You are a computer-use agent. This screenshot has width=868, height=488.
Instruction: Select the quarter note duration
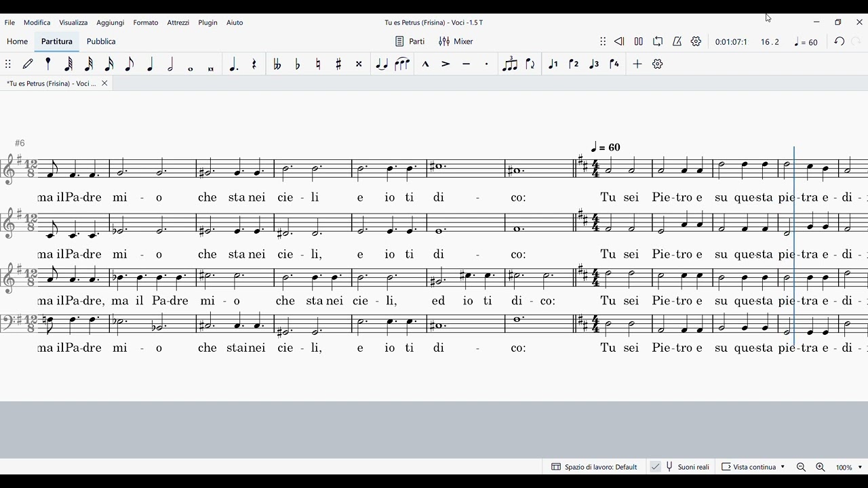click(x=150, y=64)
